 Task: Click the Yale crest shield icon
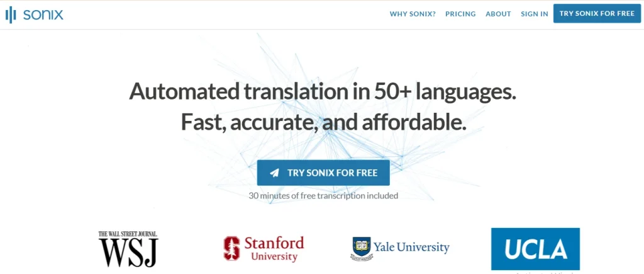(360, 248)
